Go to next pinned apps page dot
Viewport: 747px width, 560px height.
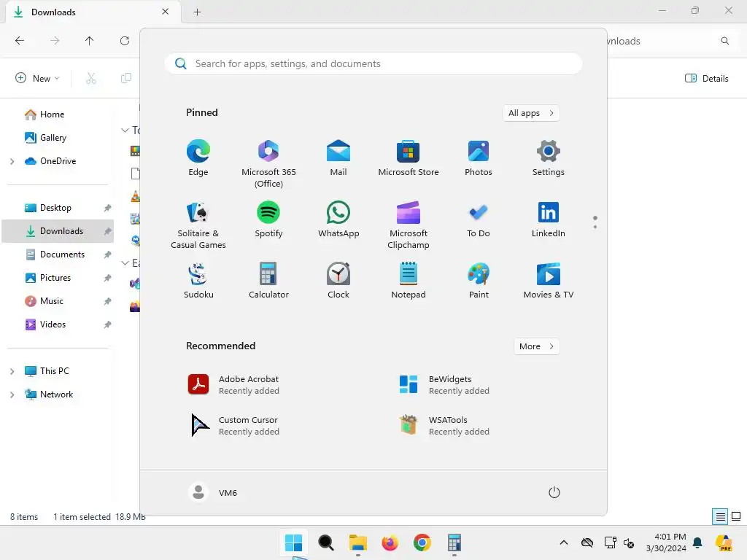[x=595, y=227]
